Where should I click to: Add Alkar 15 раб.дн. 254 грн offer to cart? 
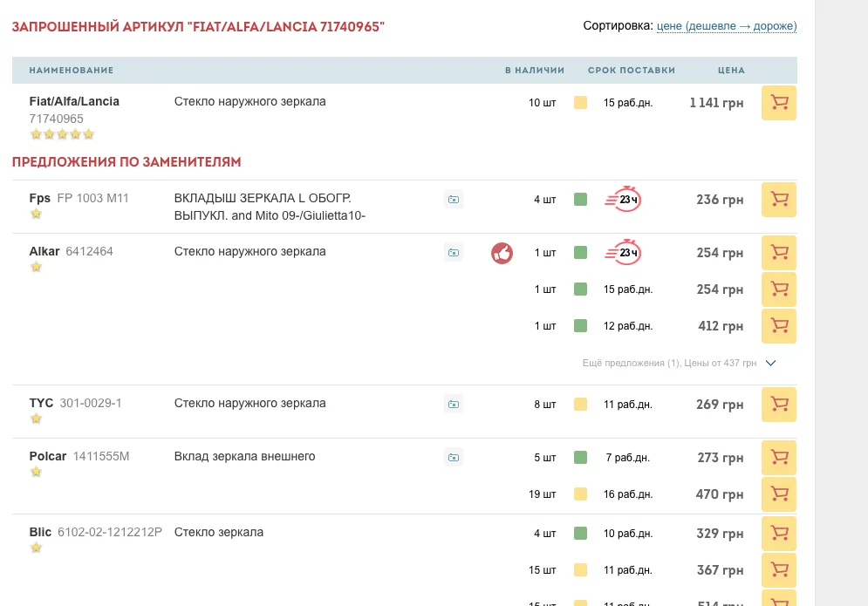[779, 289]
